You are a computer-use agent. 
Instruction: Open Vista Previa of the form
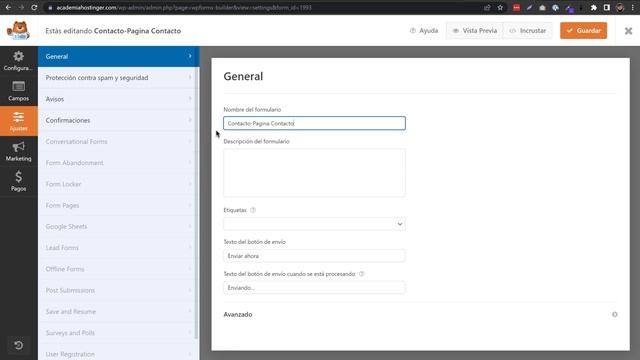pyautogui.click(x=475, y=31)
